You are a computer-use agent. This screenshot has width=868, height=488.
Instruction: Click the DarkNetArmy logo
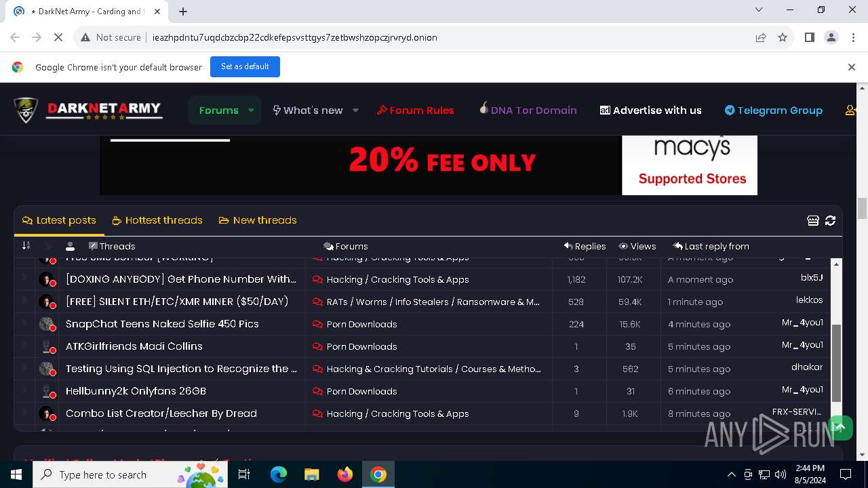[88, 110]
